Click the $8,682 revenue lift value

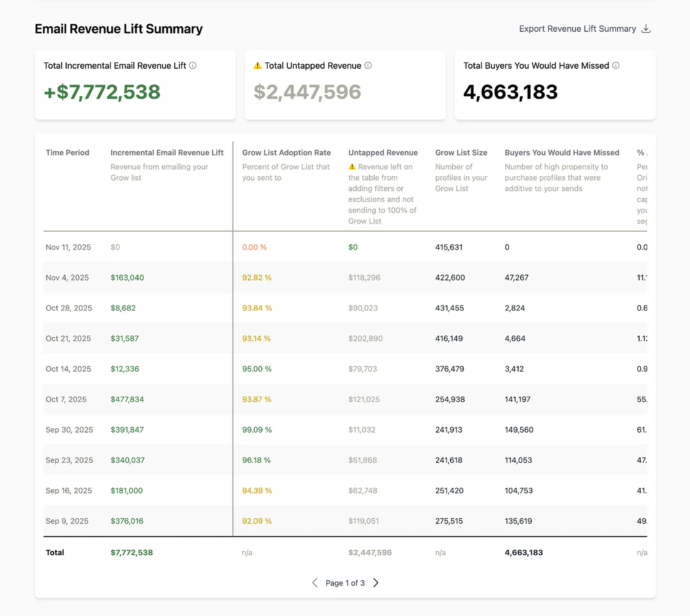click(x=123, y=308)
